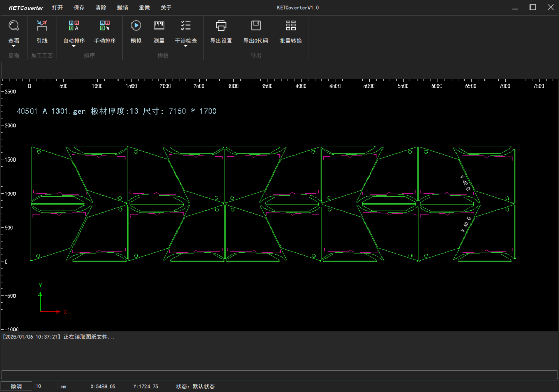Click the horizontal scrollbar below the log
The height and width of the screenshot is (392, 559).
[279, 374]
